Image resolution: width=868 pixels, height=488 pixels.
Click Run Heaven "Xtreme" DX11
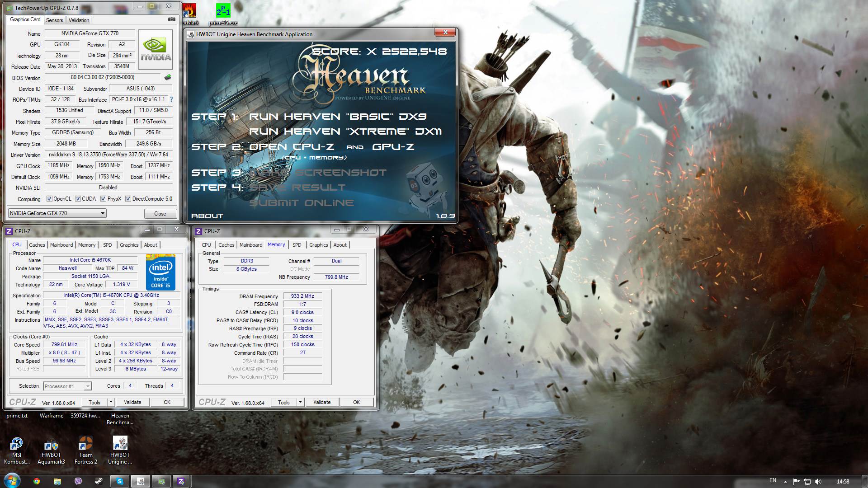345,131
